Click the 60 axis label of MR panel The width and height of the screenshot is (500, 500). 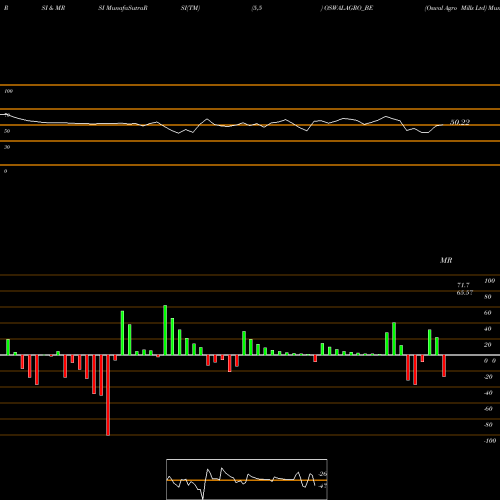tap(487, 313)
